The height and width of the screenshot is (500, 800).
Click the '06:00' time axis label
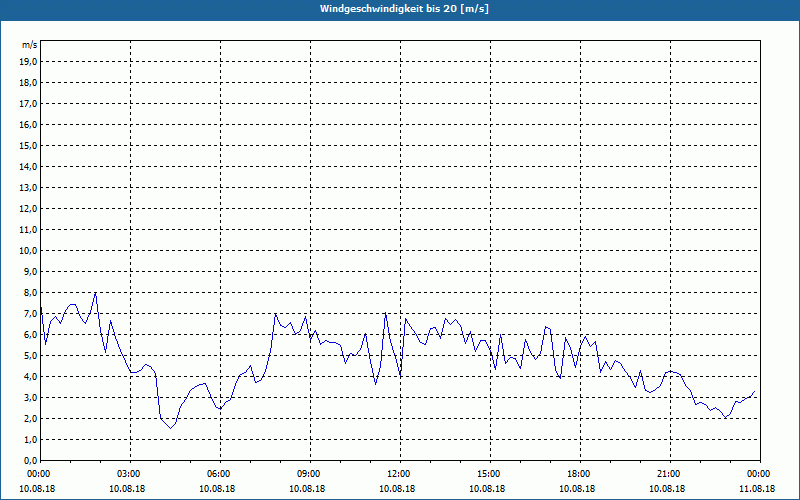coord(220,474)
